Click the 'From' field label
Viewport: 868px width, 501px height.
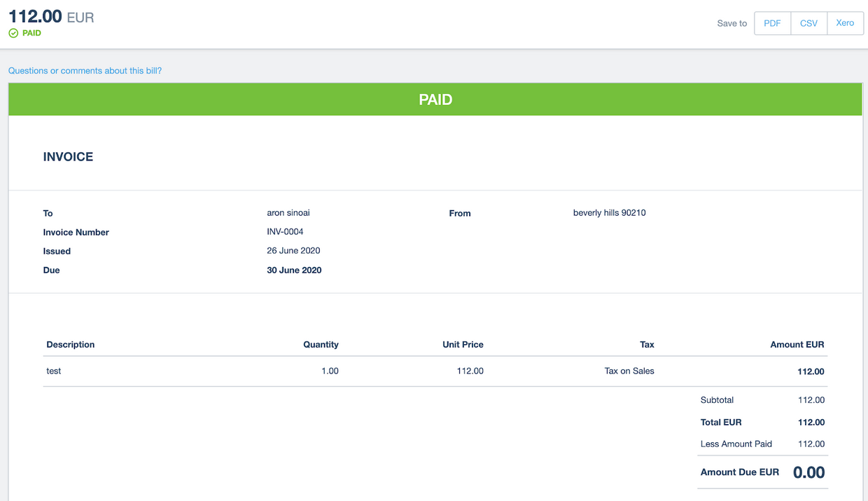[x=460, y=213]
